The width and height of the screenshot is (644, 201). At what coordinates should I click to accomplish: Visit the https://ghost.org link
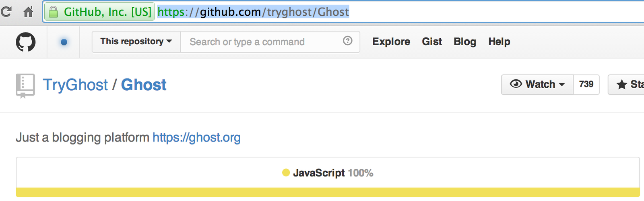pos(197,138)
